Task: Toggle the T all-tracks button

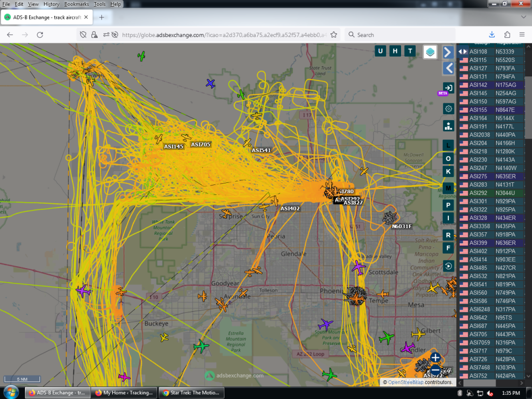Action: pyautogui.click(x=410, y=51)
